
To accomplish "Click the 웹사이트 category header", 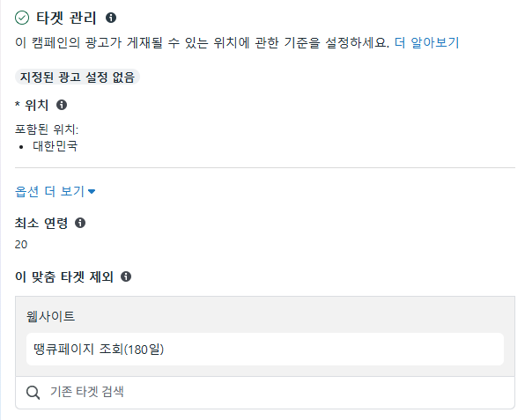I will point(51,316).
